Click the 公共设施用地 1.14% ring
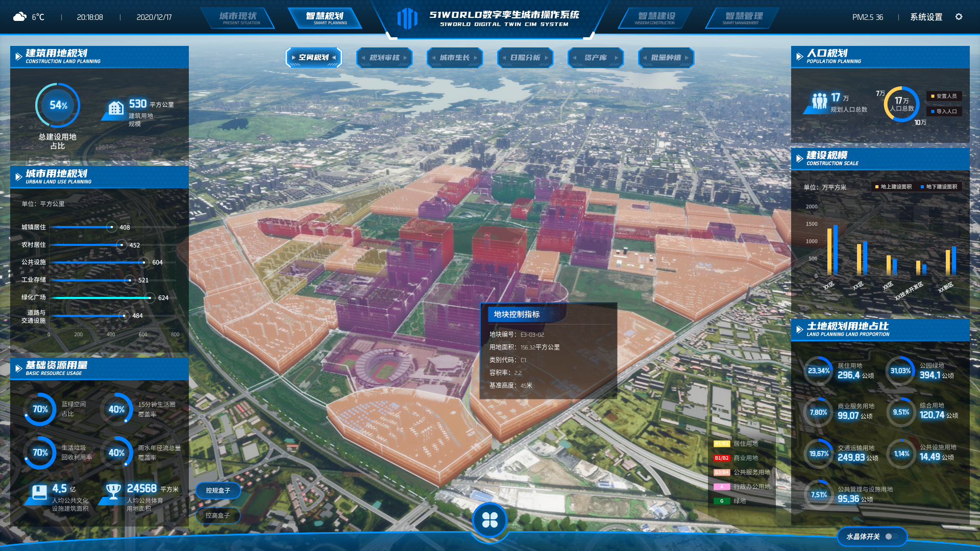 (x=901, y=454)
